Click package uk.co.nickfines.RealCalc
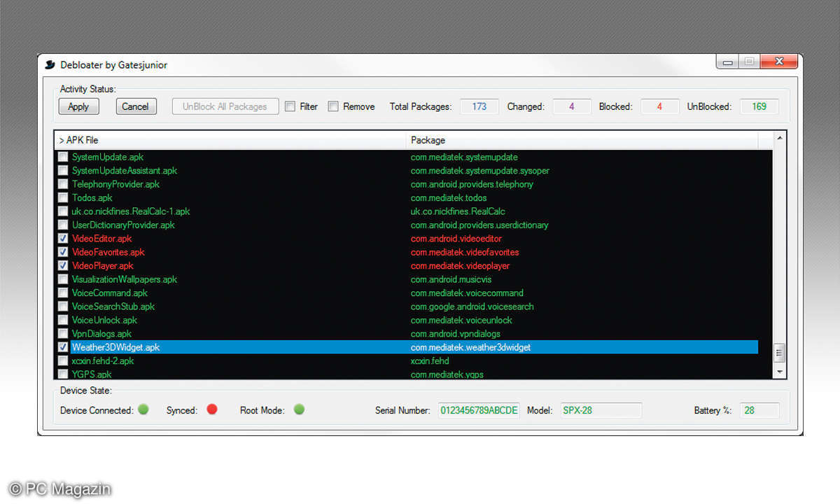Image resolution: width=840 pixels, height=504 pixels. point(458,211)
